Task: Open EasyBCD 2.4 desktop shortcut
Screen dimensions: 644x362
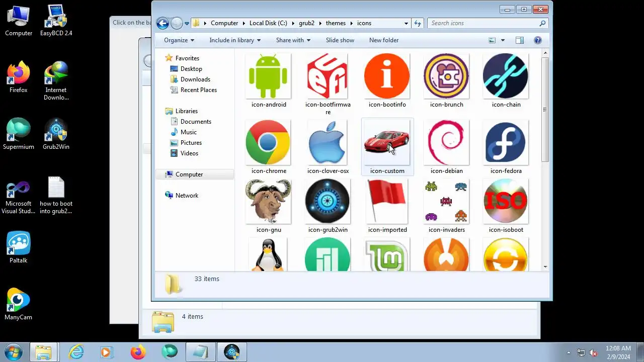Action: tap(56, 21)
